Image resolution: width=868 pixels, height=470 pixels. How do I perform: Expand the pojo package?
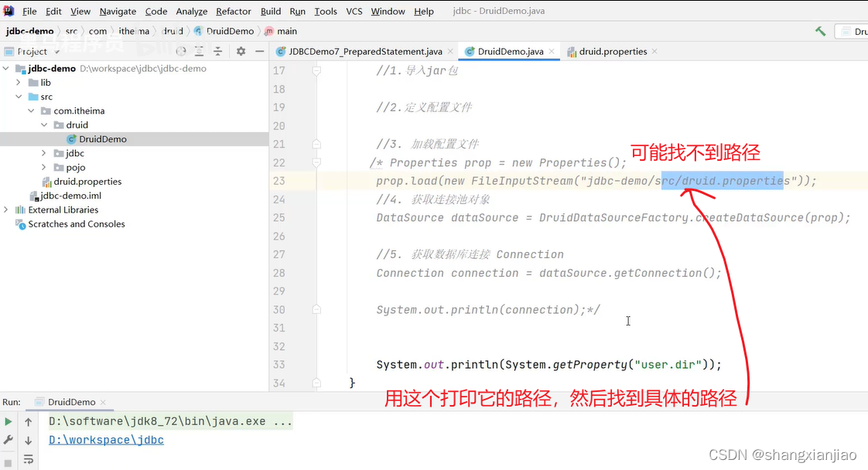click(x=44, y=167)
